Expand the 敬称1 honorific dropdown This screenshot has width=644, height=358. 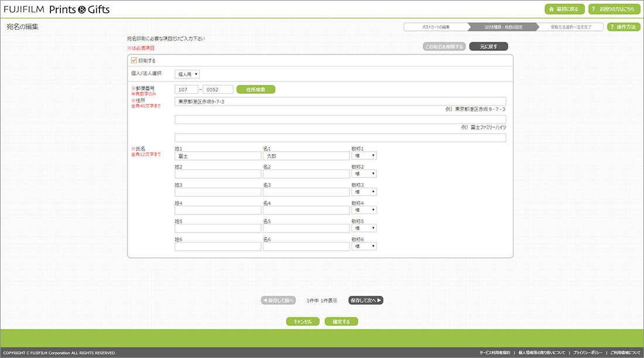364,156
